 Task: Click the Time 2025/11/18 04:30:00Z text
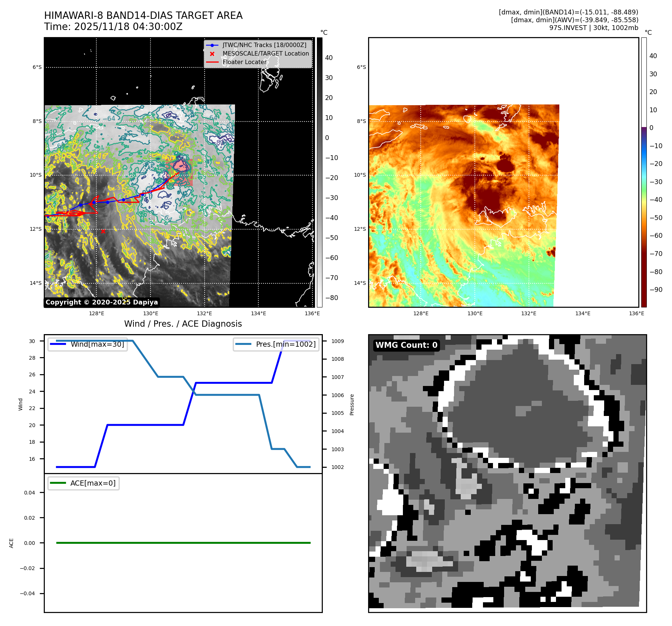coord(113,27)
